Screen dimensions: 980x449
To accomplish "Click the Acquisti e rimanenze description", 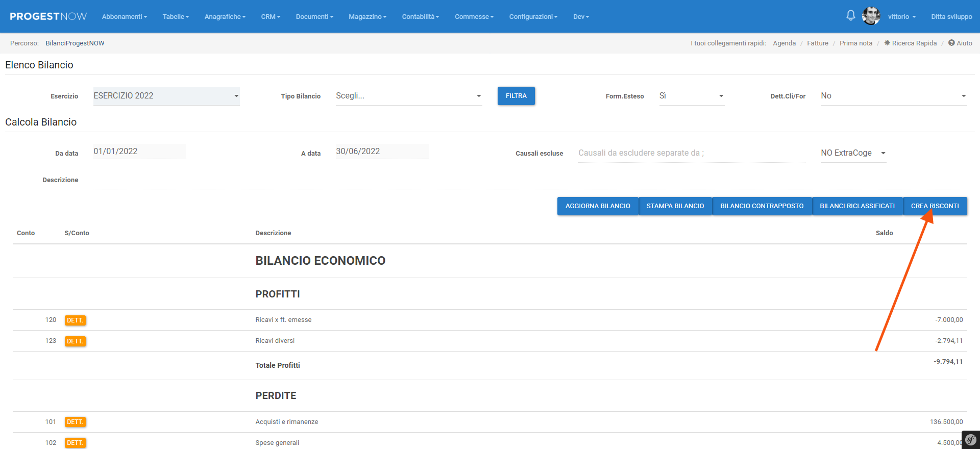I will coord(287,422).
